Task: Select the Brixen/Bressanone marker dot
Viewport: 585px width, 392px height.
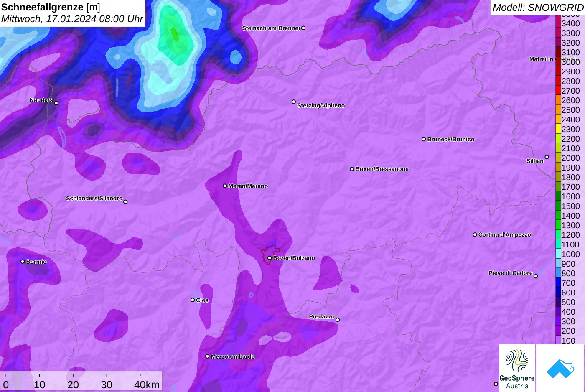Action: pos(352,169)
